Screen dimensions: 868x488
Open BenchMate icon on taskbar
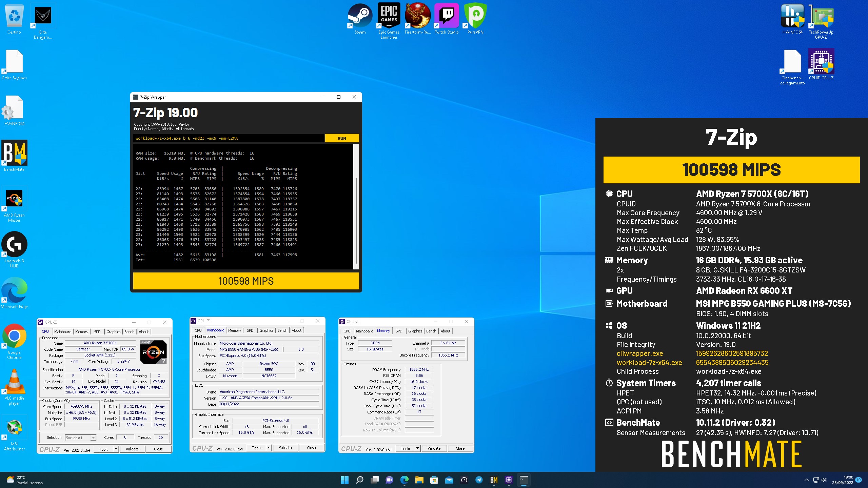click(x=494, y=480)
